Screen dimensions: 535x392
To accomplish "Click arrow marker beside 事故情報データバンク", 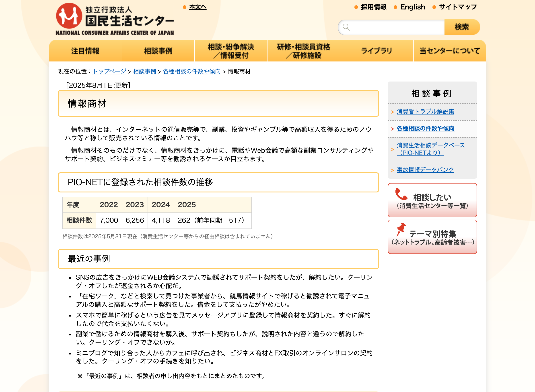I will click(393, 170).
